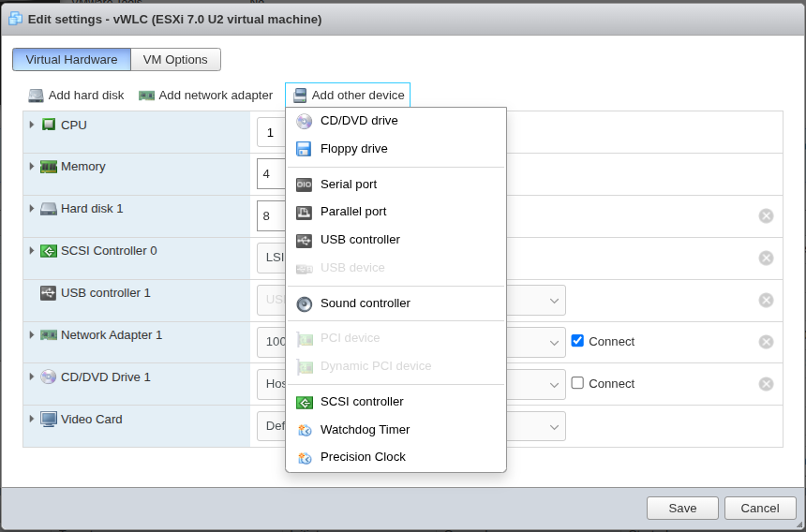Click the Parallel port icon
The image size is (806, 532).
coord(304,212)
